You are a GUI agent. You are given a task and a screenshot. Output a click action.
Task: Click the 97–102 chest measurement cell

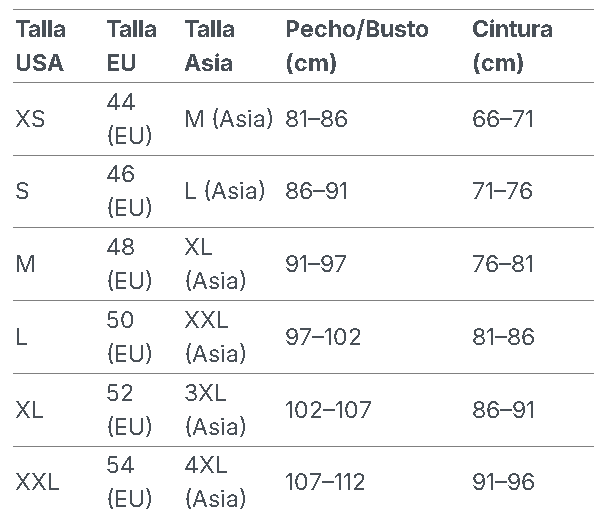323,337
